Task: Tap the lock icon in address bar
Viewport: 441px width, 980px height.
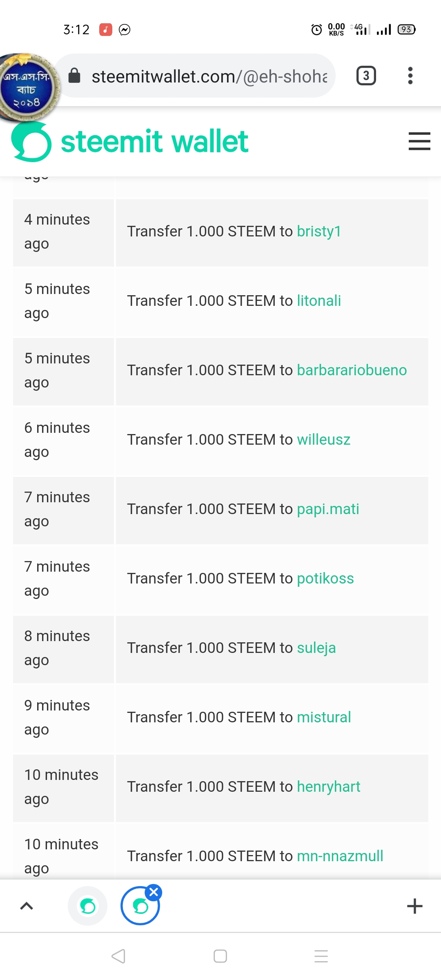Action: pos(74,76)
